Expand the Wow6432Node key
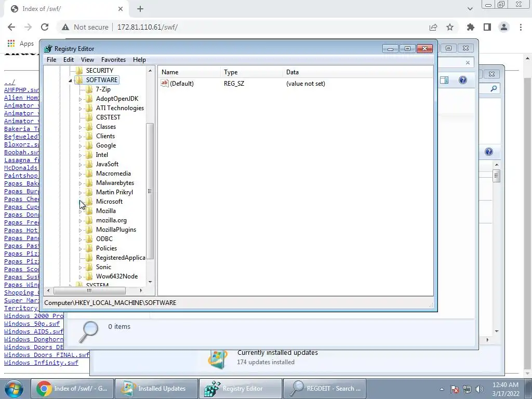Viewport: 532px width, 399px height. tap(80, 277)
